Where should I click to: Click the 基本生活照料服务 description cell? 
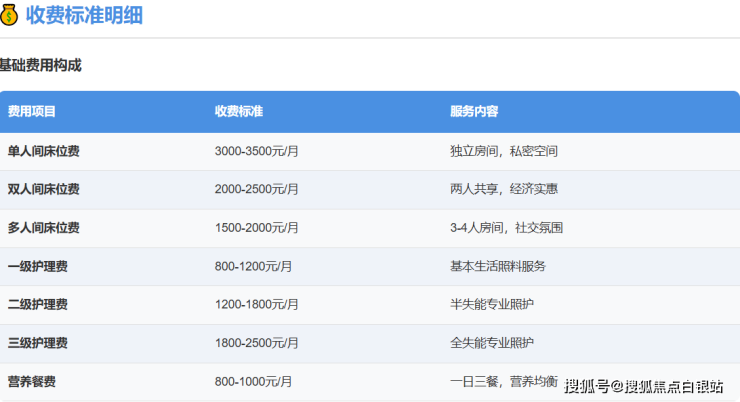tap(498, 266)
